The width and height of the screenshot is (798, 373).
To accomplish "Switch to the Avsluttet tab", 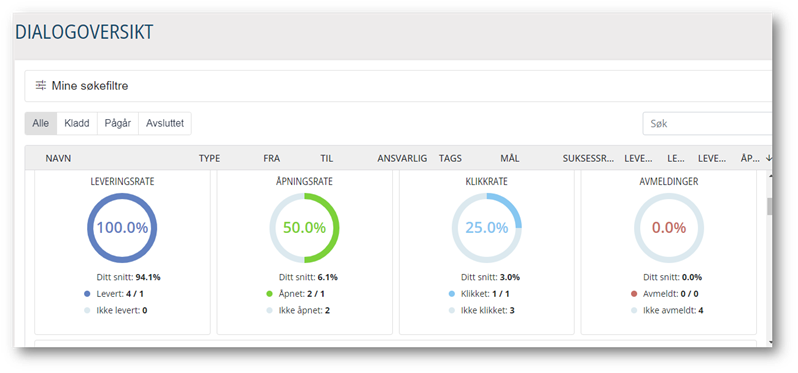I will click(165, 123).
